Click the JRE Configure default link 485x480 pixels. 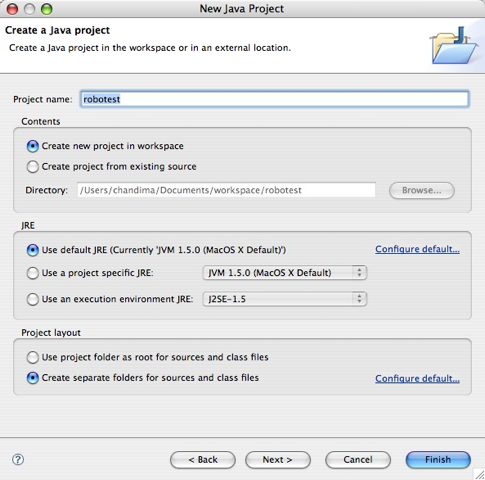pos(417,249)
